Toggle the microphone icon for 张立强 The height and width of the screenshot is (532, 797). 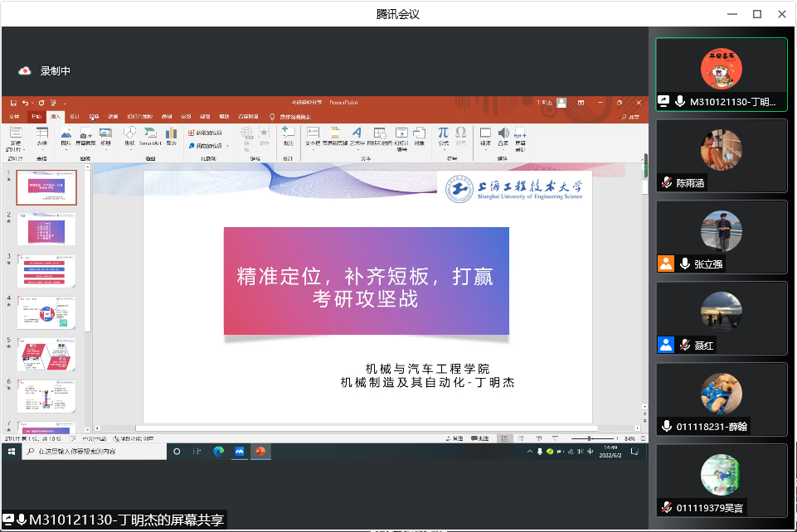(x=684, y=264)
